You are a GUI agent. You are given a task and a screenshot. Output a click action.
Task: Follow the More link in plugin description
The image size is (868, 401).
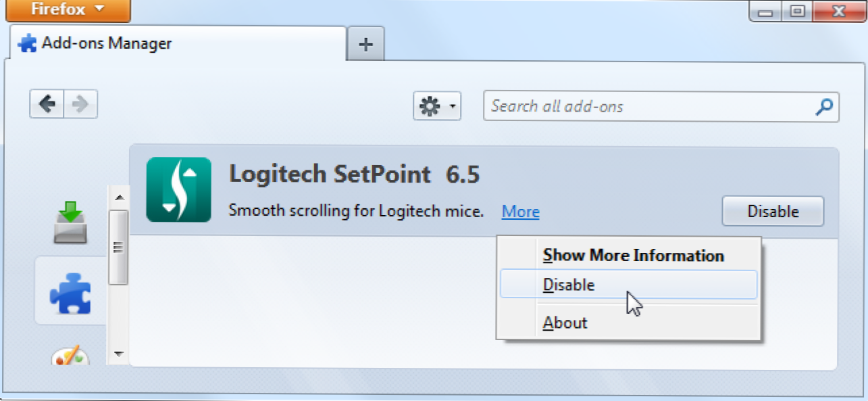pyautogui.click(x=520, y=212)
